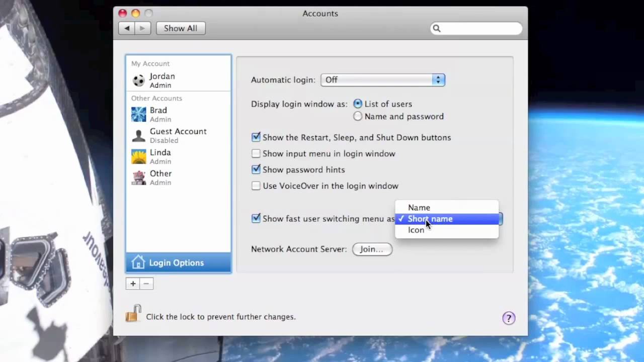Select the Other account row
Viewport: 644px width, 362px height.
pos(179,177)
